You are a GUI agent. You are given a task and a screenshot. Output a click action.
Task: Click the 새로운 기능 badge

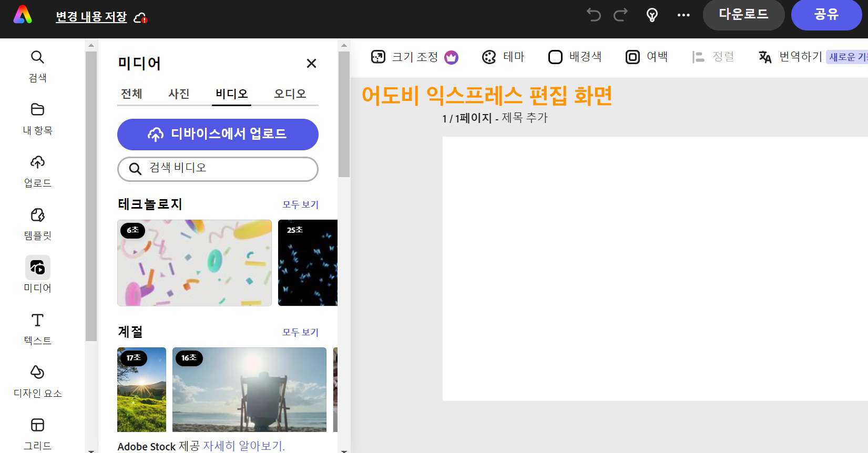point(847,57)
